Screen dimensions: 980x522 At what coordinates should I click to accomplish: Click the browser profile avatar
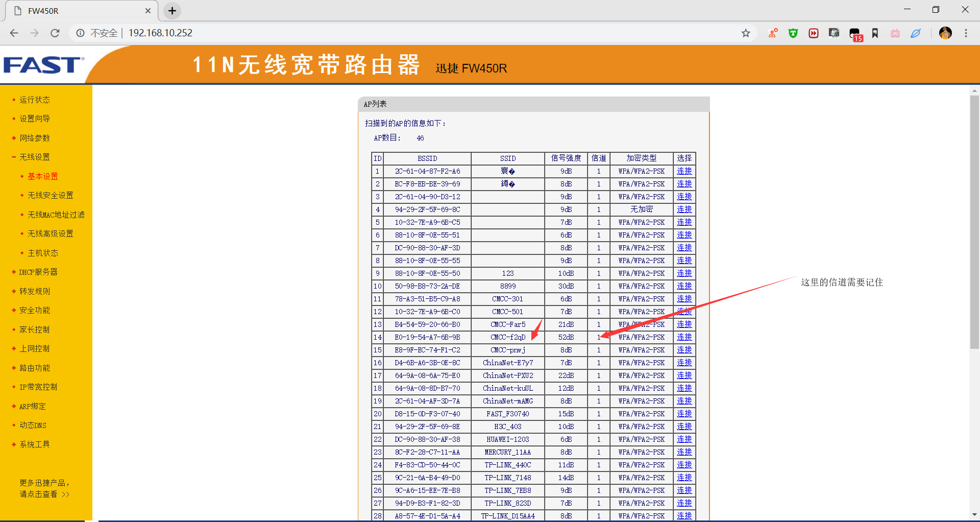945,33
